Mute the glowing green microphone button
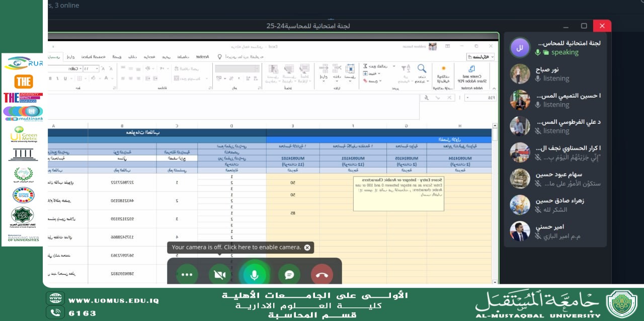 [x=255, y=275]
